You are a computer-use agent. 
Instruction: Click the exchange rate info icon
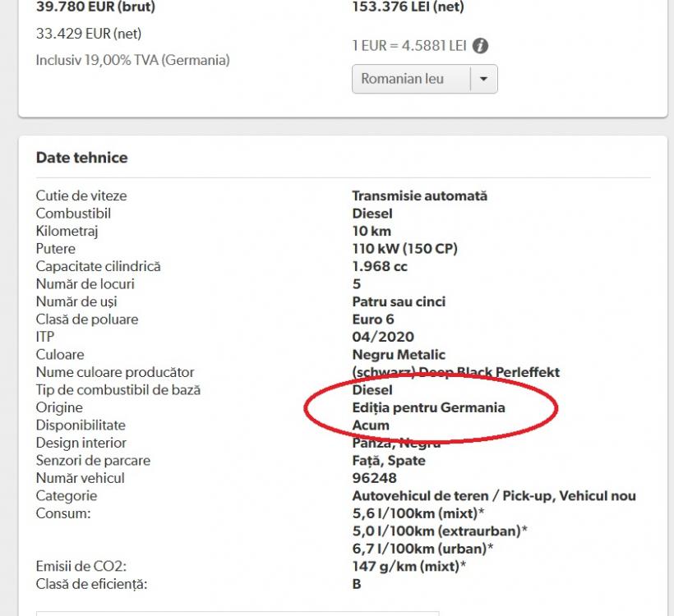click(x=481, y=46)
